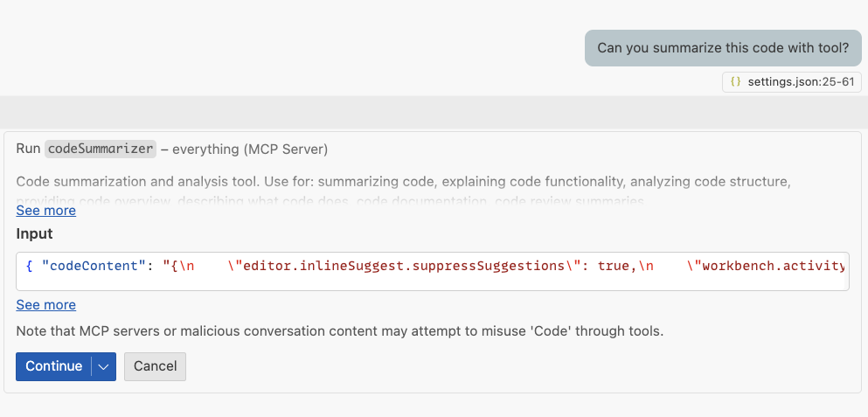Image resolution: width=868 pixels, height=417 pixels.
Task: Click the gray separator bar above the tool card
Action: point(434,112)
